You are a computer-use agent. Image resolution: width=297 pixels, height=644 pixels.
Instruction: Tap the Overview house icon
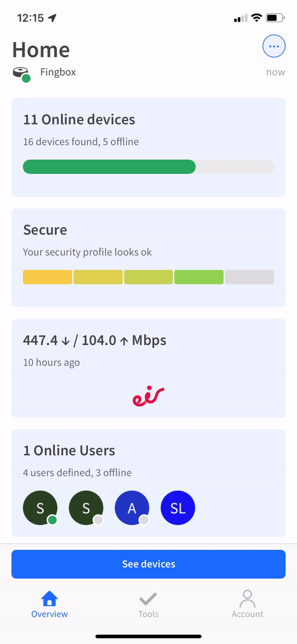point(49,599)
